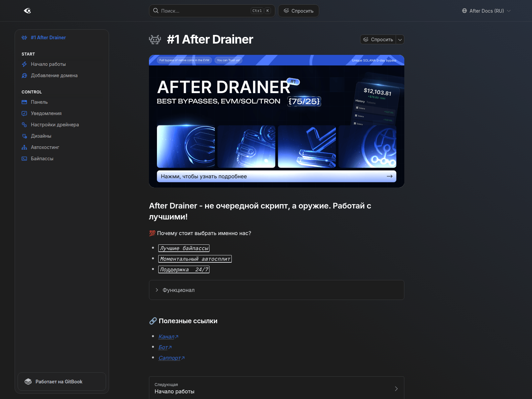Viewport: 532px width, 399px height.
Task: Click the You can Trust us! tag
Action: (x=228, y=60)
